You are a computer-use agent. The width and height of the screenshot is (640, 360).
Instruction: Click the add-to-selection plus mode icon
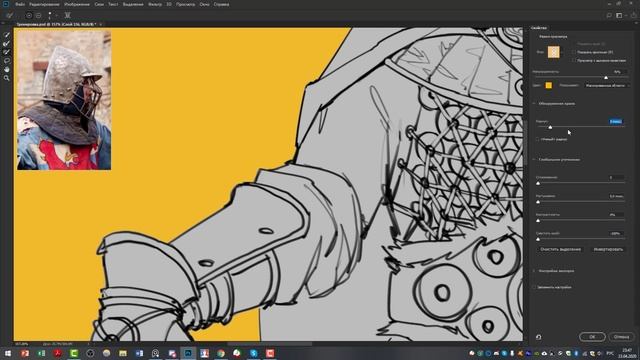pos(29,16)
